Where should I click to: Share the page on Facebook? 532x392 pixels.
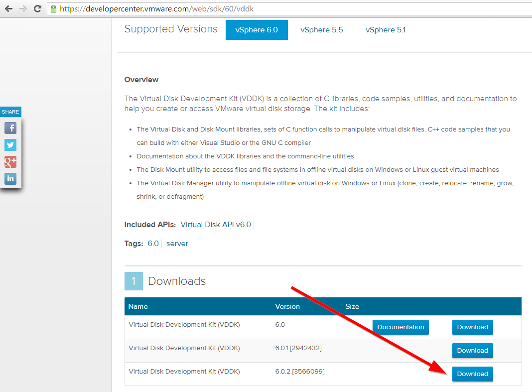(x=10, y=128)
